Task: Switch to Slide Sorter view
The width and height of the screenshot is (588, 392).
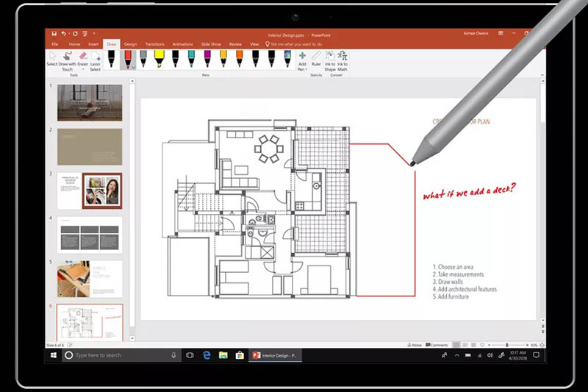Action: [465, 345]
